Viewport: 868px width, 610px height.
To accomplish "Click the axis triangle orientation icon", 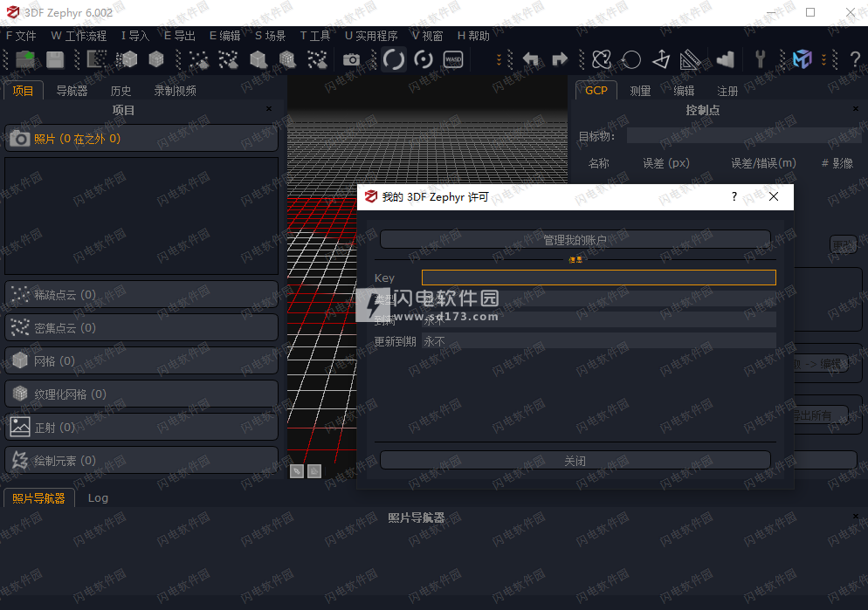I will 661,59.
